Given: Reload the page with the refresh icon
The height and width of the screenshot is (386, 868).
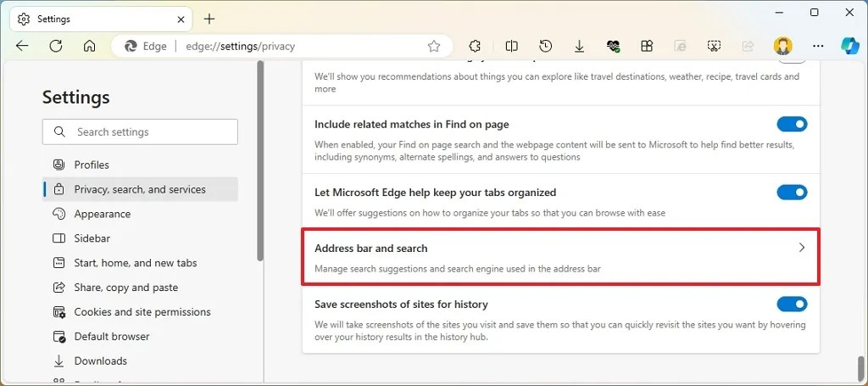Looking at the screenshot, I should 56,47.
